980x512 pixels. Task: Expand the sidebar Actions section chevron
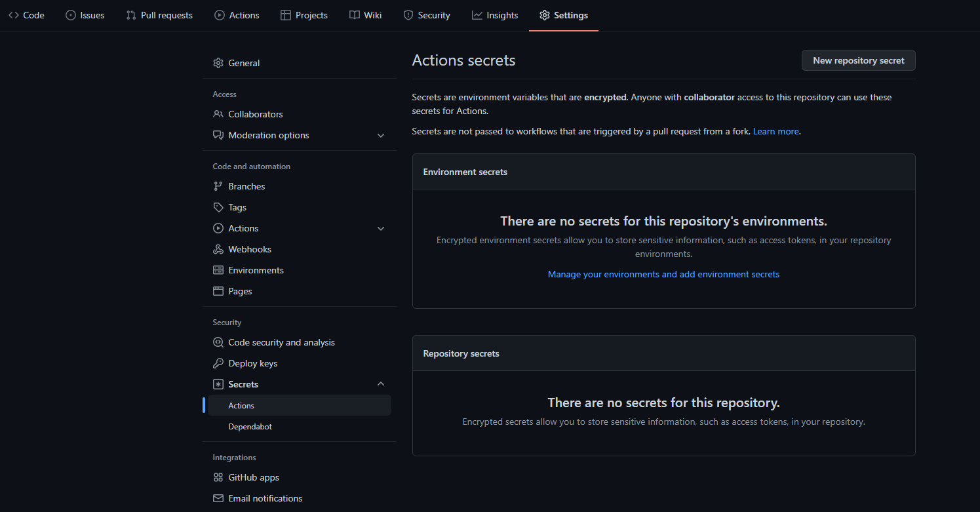(381, 228)
